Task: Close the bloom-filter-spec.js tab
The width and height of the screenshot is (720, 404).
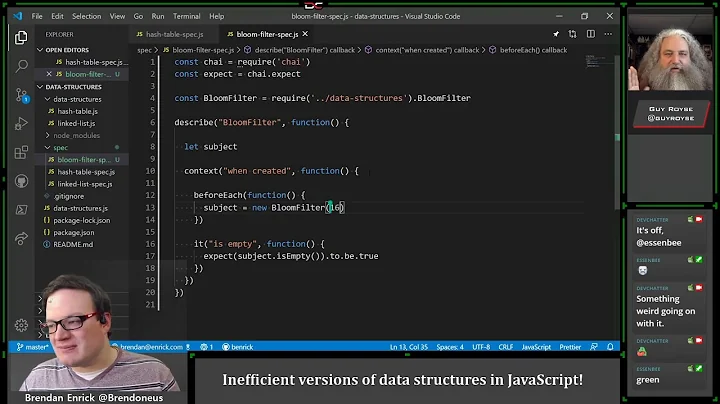Action: point(305,34)
